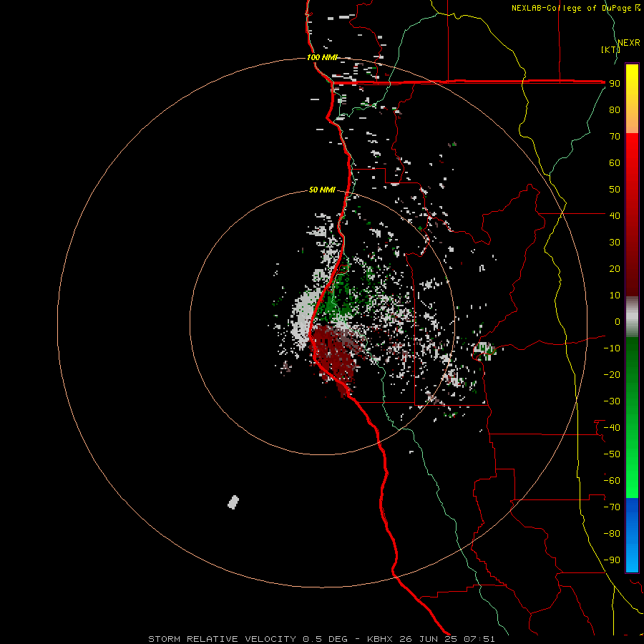644x644 pixels.
Task: Select the -80 value on velocity scale
Action: 612,534
